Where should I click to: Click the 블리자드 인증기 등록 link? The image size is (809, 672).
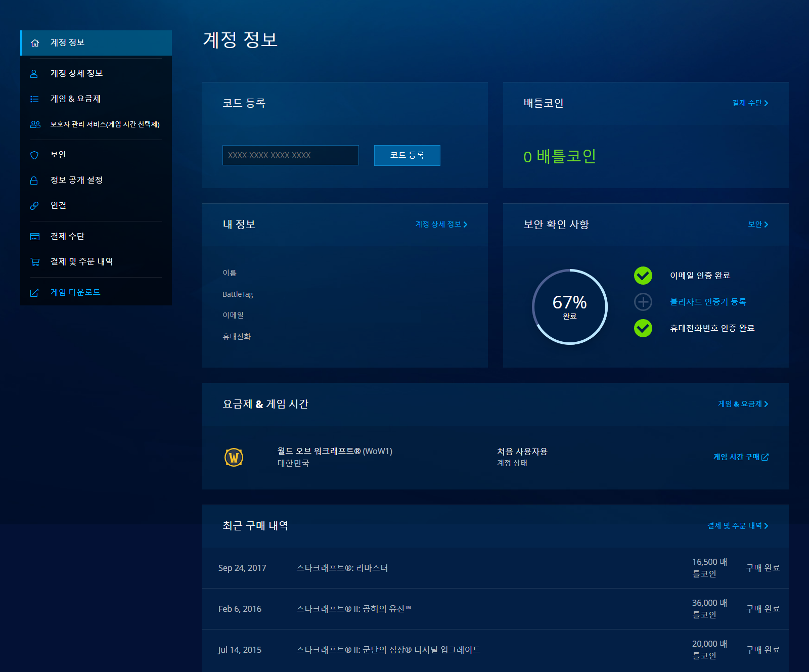[708, 302]
